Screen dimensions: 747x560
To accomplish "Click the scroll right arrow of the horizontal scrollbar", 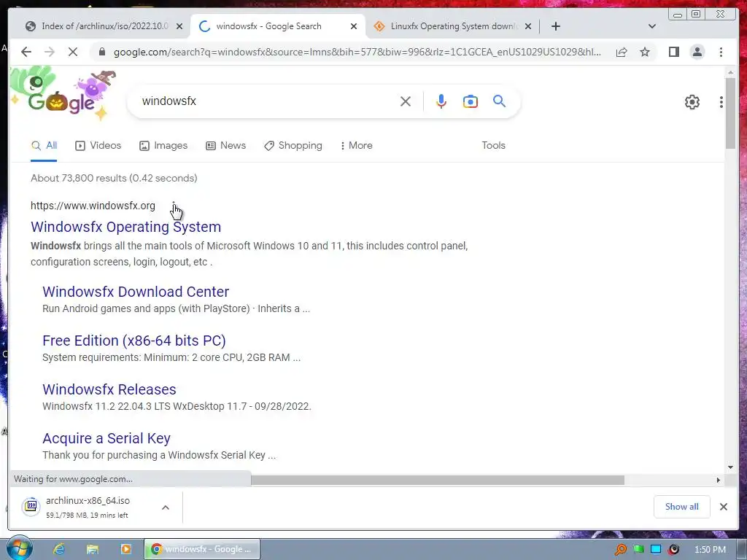I will click(x=719, y=480).
